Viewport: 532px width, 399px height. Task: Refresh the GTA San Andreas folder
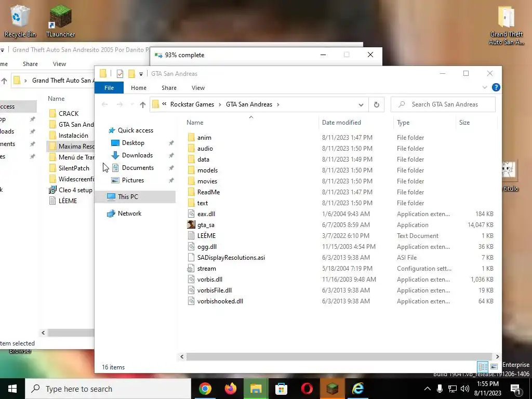tap(376, 104)
